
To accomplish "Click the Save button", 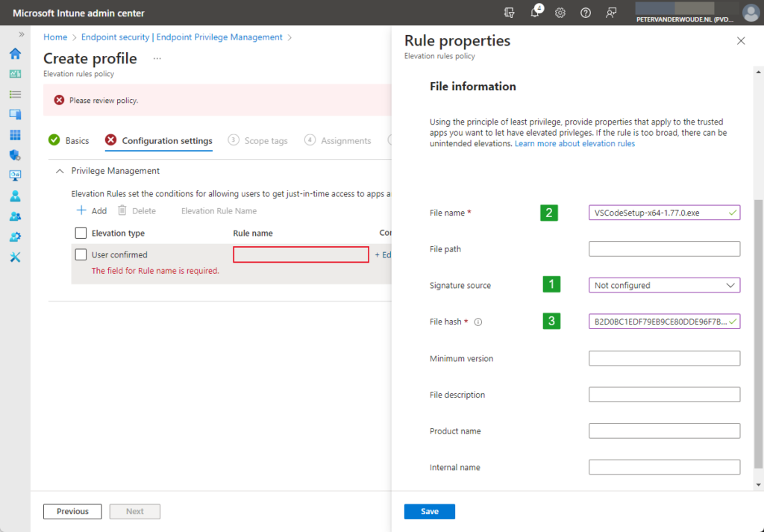I will click(x=429, y=511).
